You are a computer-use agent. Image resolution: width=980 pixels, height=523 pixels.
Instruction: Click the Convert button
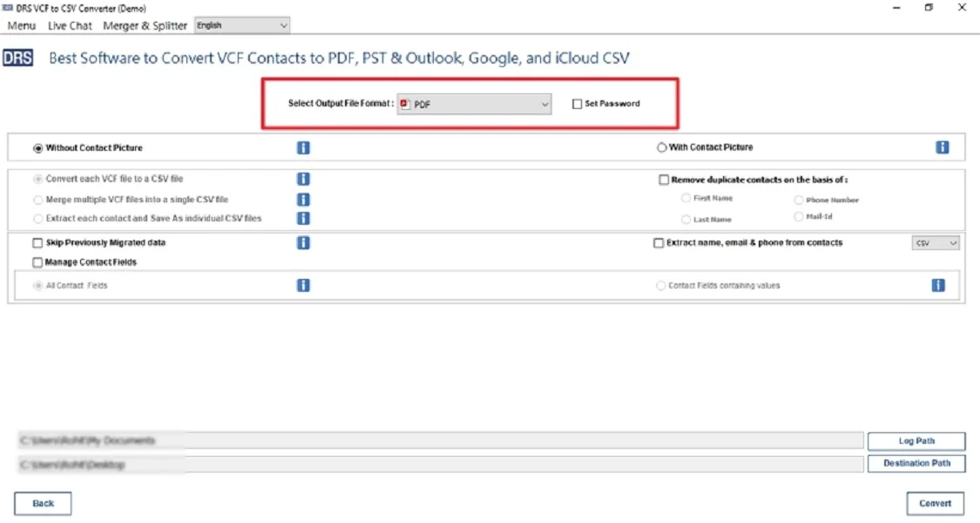(935, 504)
